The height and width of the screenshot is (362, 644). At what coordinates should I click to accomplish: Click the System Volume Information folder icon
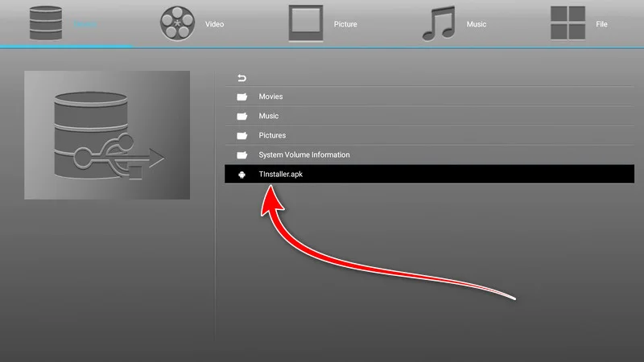[242, 154]
